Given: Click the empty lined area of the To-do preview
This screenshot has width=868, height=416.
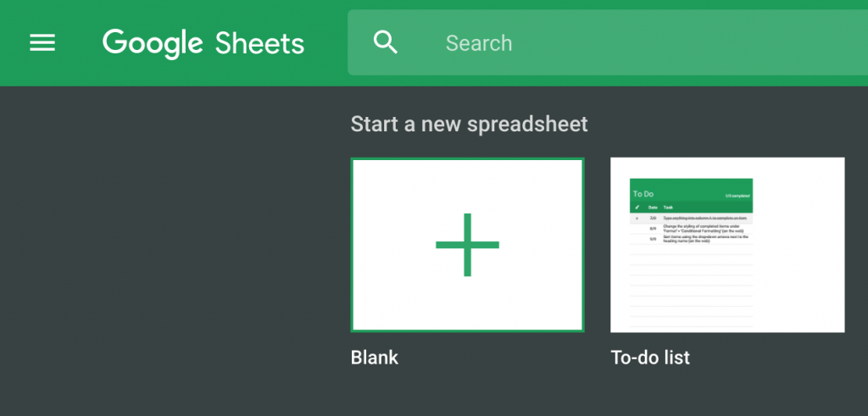Looking at the screenshot, I should pyautogui.click(x=691, y=288).
